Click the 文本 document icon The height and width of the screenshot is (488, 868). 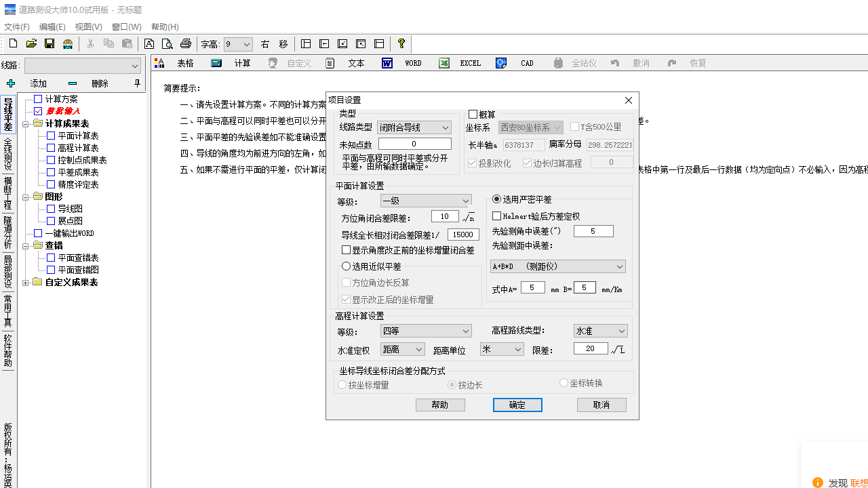tap(330, 63)
